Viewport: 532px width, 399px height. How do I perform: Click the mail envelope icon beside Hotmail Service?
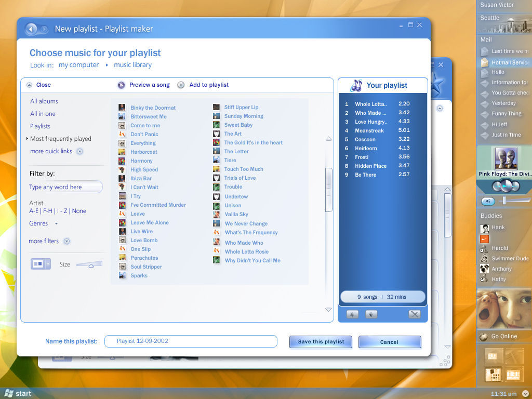coord(485,62)
